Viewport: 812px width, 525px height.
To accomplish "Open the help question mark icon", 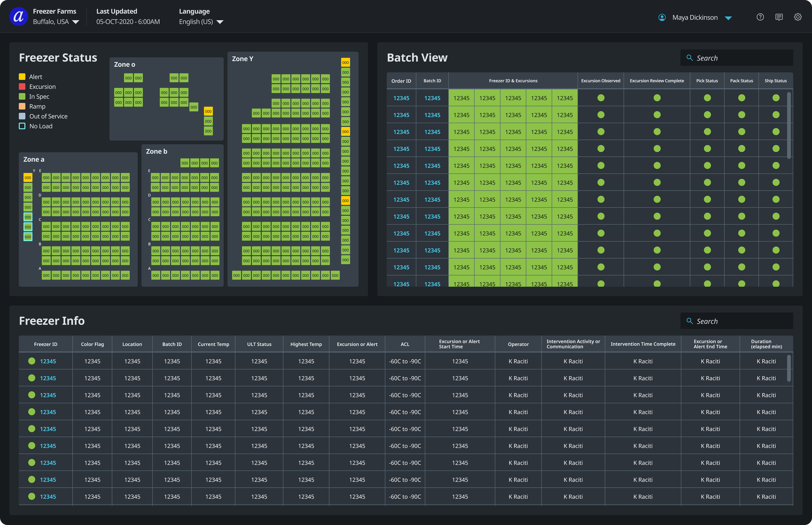I will coord(760,17).
